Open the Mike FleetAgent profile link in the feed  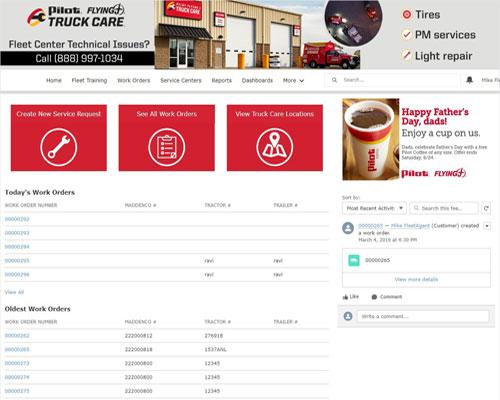point(410,226)
